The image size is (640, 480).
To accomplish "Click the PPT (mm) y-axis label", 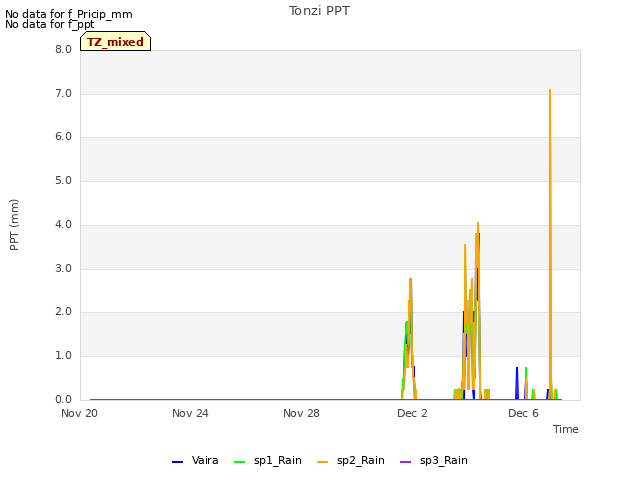I will pos(14,225).
